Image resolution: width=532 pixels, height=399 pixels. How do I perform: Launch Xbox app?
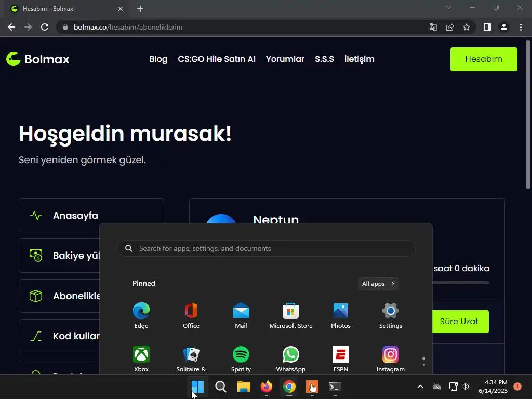tap(141, 359)
